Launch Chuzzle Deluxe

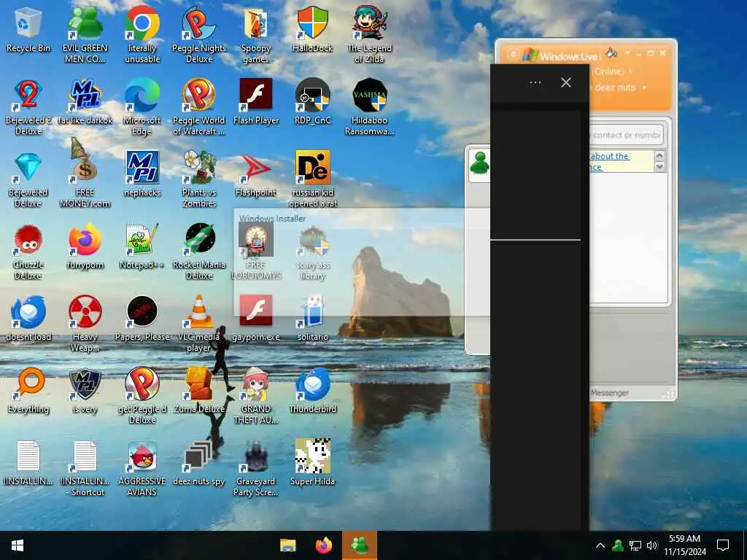(28, 251)
